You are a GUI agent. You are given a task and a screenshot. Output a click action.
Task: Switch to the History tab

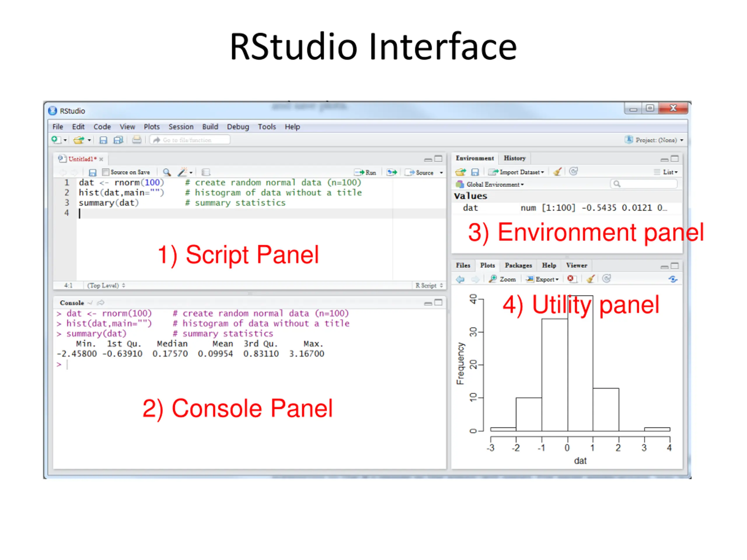(515, 158)
